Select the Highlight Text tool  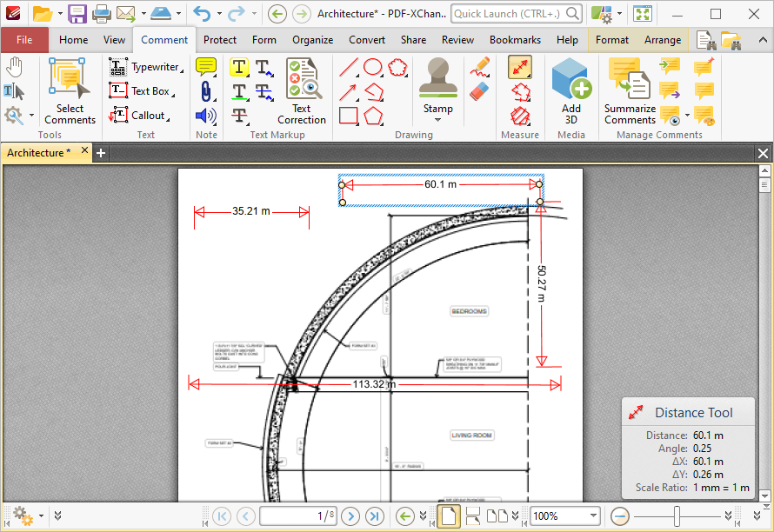[241, 66]
